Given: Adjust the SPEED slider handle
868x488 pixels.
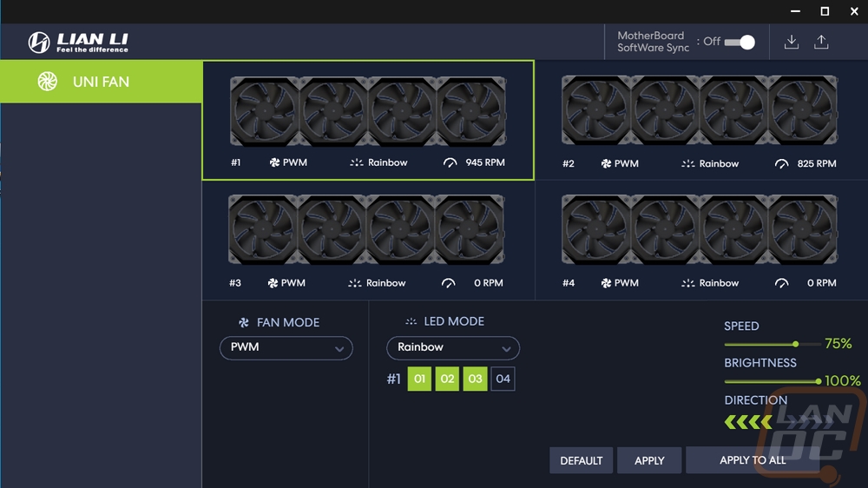Looking at the screenshot, I should (x=795, y=344).
